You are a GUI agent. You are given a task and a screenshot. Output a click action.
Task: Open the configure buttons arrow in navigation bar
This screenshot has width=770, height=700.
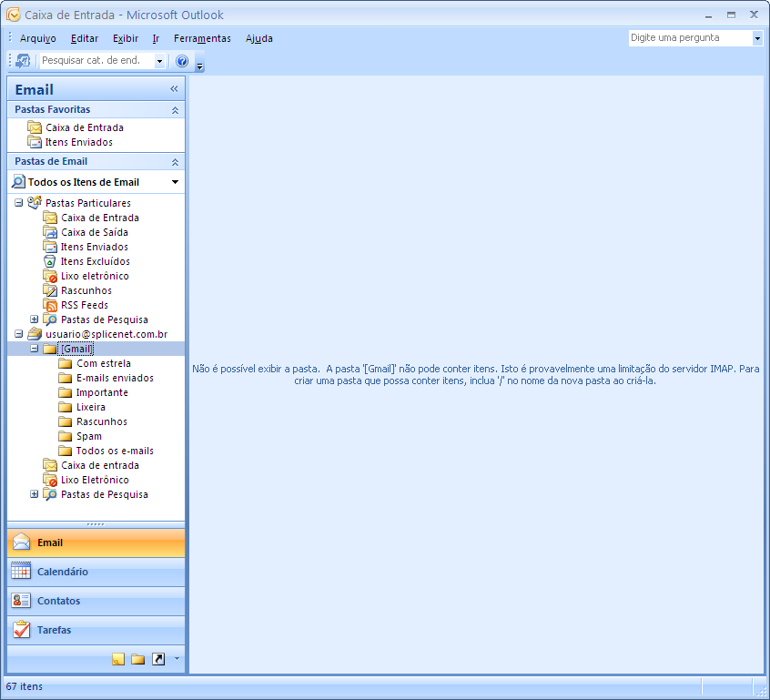(x=177, y=659)
